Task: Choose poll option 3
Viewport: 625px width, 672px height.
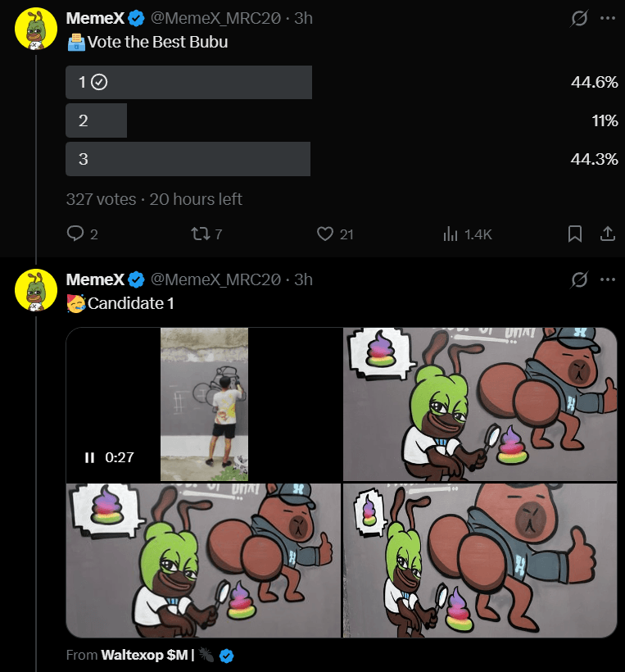Action: click(x=187, y=159)
